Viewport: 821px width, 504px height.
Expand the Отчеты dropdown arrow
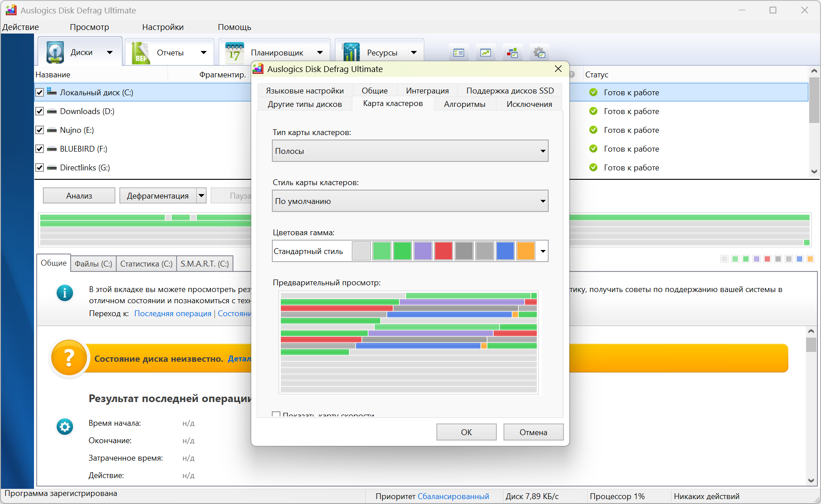point(204,52)
